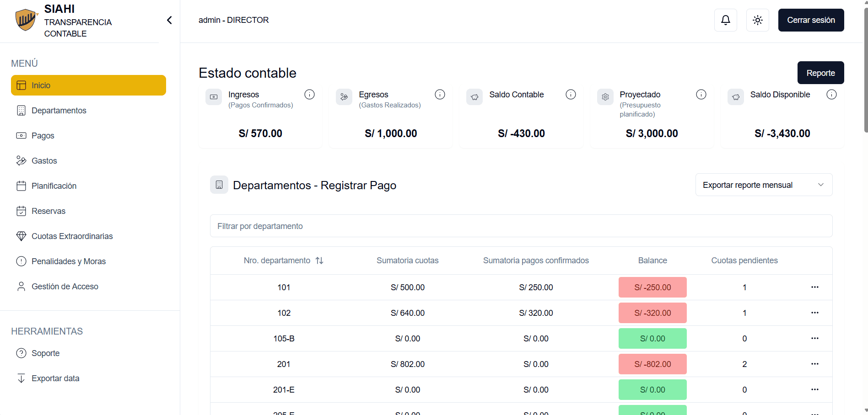Viewport: 868px width, 415px height.
Task: Open actions menu for department 201
Action: pyautogui.click(x=814, y=364)
